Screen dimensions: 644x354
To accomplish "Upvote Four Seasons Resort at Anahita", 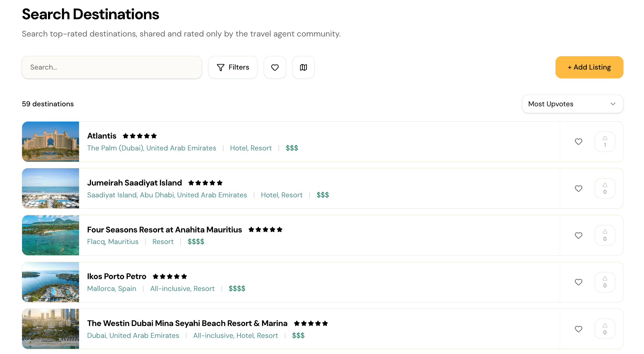I will [605, 235].
